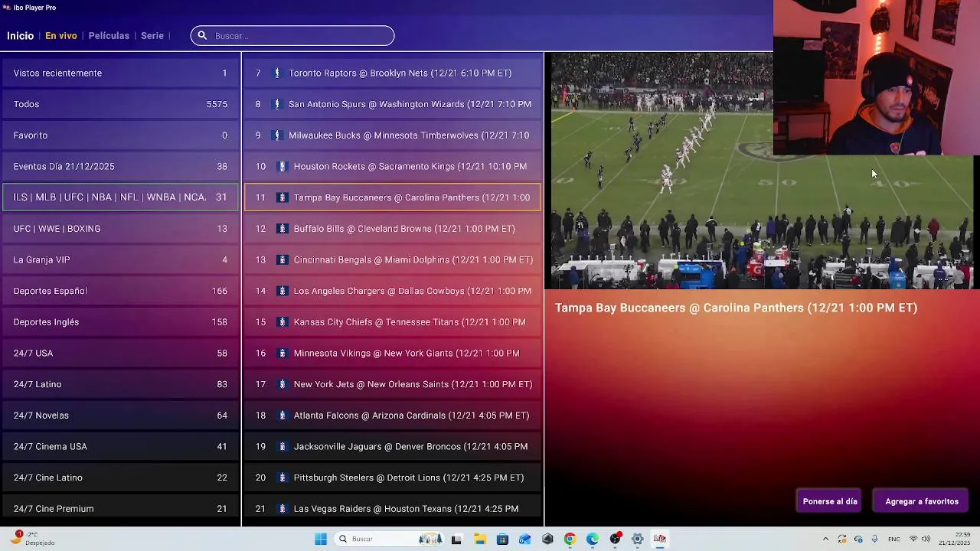Open 24/7 Cinema USA category
Viewport: 980px width, 551px height.
(x=120, y=447)
